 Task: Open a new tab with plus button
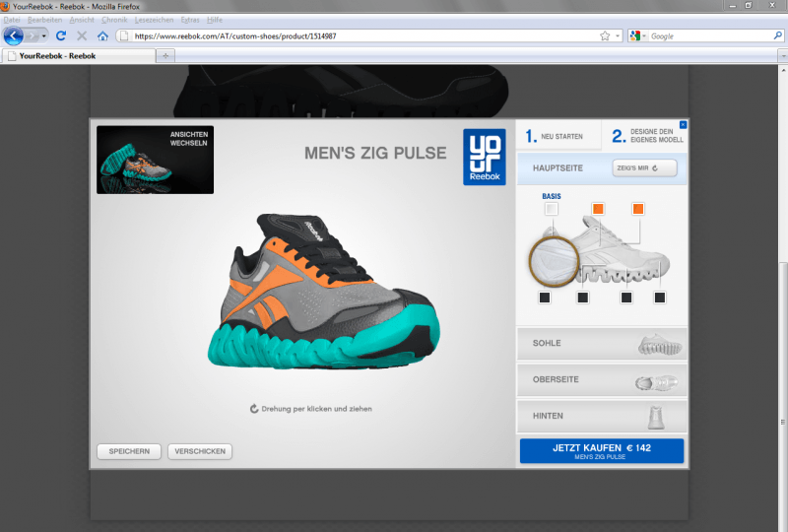pyautogui.click(x=165, y=56)
